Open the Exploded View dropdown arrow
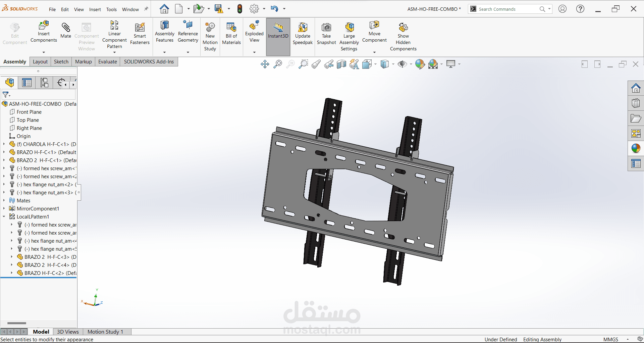This screenshot has width=644, height=343. click(254, 52)
